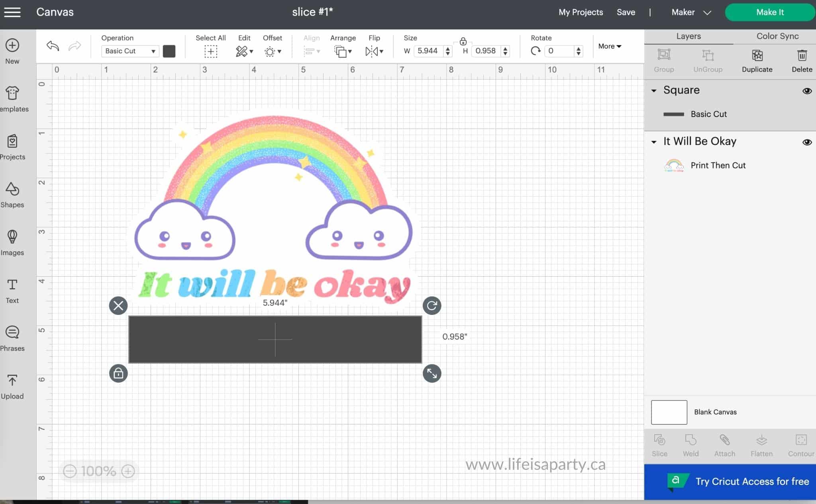Screen dimensions: 816x504
Task: Click the Make It button
Action: [x=770, y=12]
